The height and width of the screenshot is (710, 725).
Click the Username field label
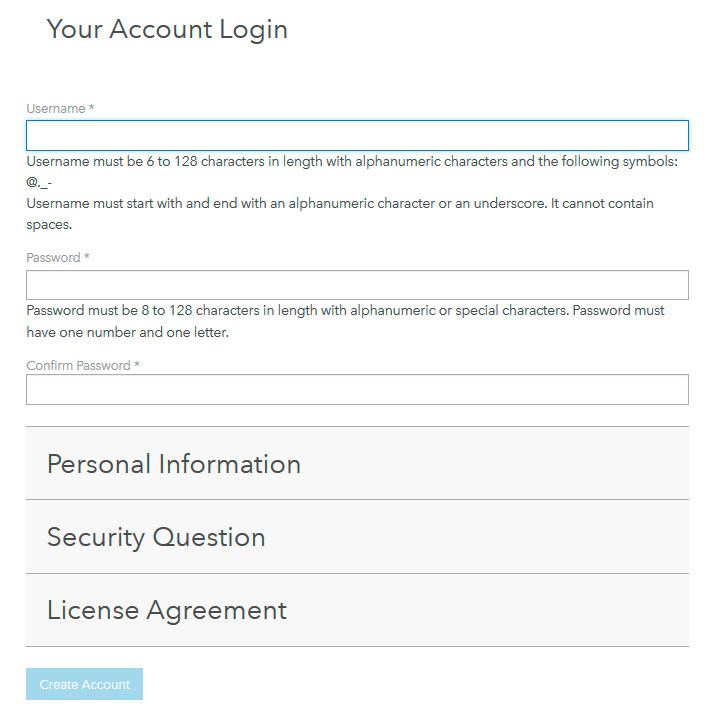click(56, 109)
